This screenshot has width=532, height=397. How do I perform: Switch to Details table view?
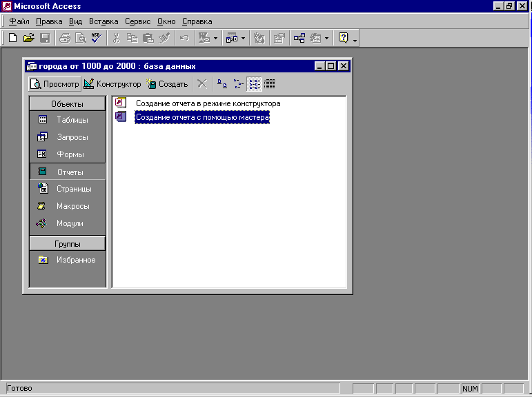[270, 83]
